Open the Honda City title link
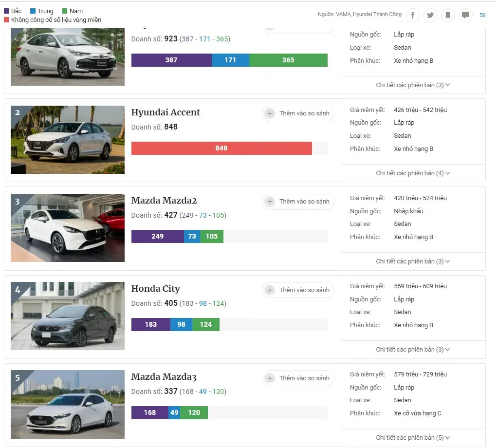Image resolution: width=497 pixels, height=448 pixels. 156,288
